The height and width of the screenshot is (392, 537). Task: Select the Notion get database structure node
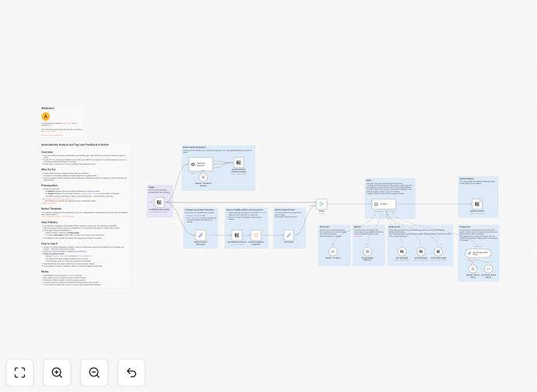click(x=237, y=235)
